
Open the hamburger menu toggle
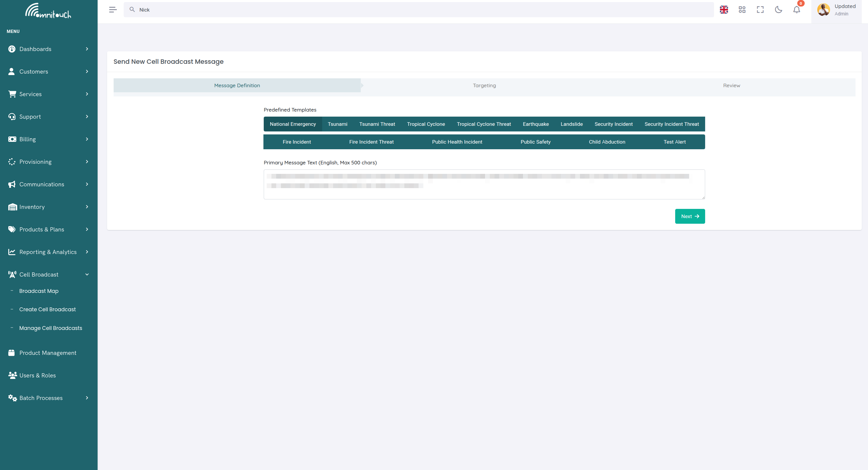point(113,9)
